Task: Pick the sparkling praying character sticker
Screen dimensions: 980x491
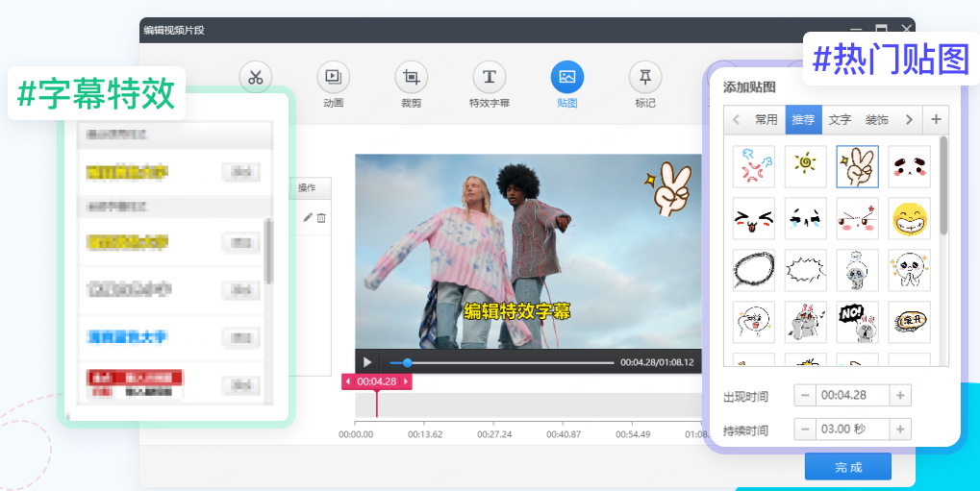Action: pos(910,271)
